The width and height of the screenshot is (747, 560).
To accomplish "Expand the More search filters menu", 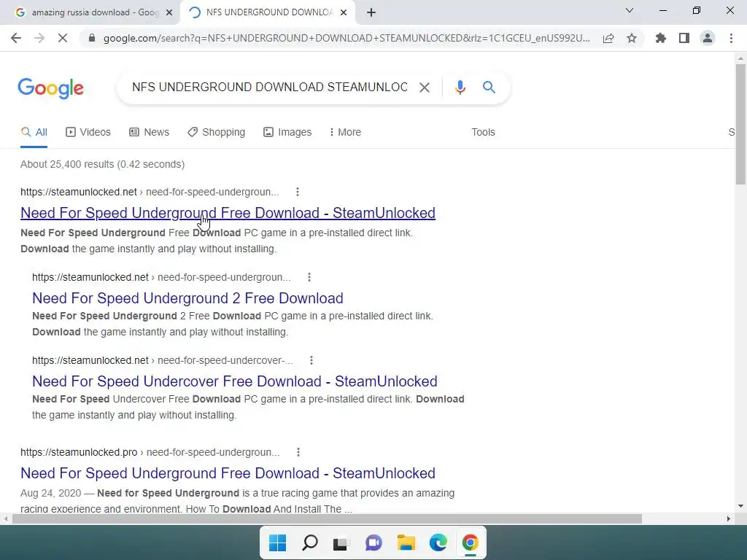I will click(x=345, y=132).
